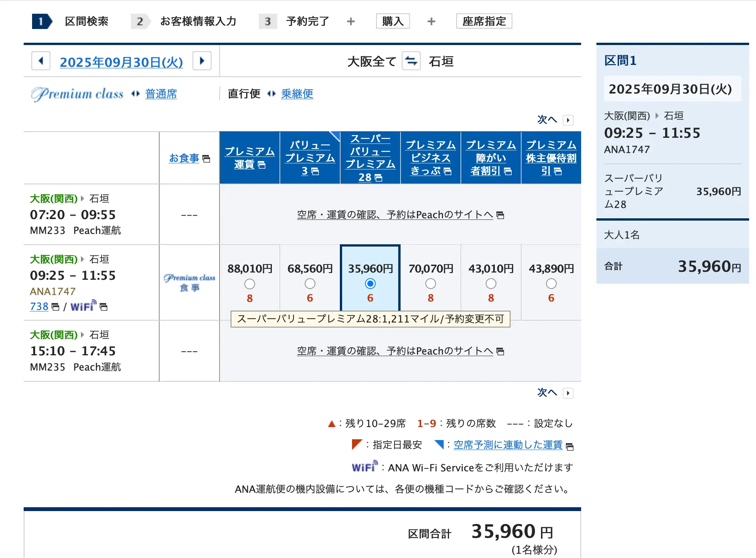Click bottom 次へ next-page arrow
The height and width of the screenshot is (558, 756).
click(x=568, y=393)
